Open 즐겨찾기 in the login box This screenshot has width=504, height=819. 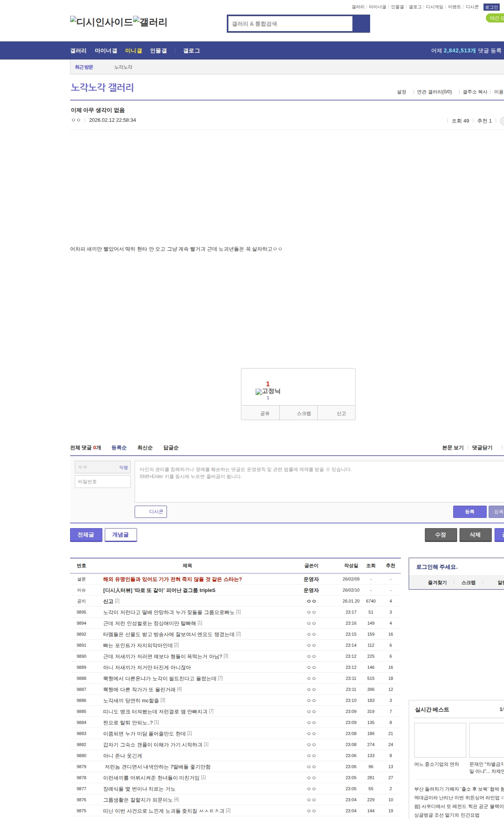click(x=437, y=583)
